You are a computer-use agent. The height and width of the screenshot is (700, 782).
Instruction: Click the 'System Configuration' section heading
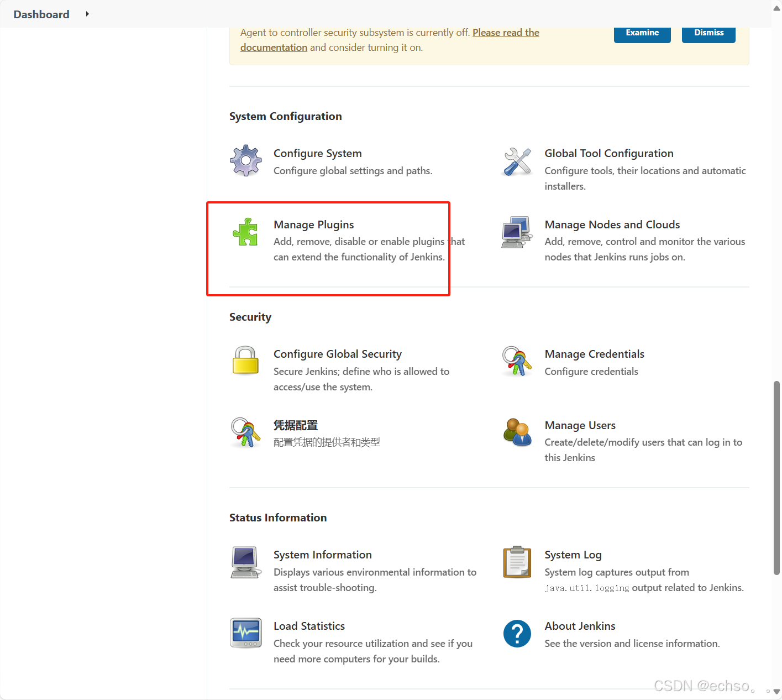point(286,116)
